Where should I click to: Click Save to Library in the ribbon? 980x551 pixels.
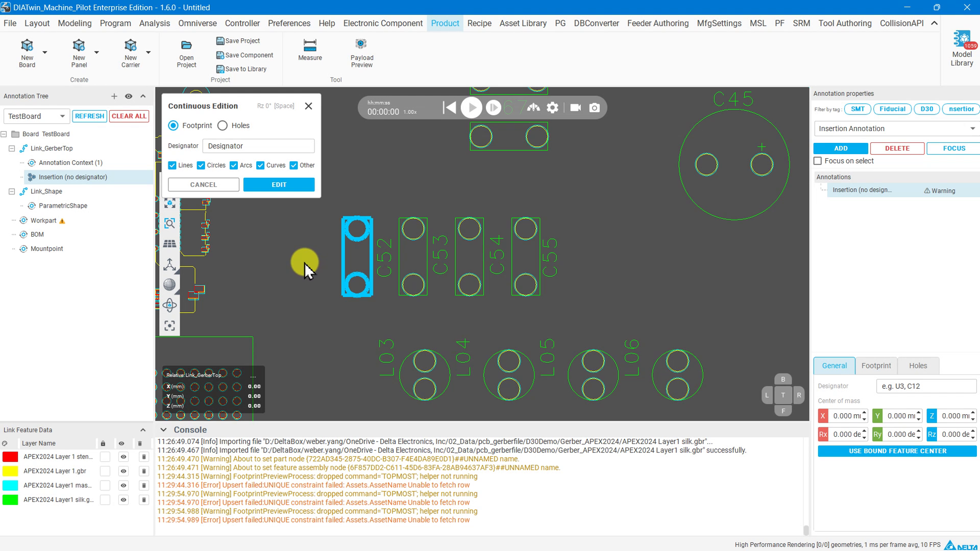(241, 69)
